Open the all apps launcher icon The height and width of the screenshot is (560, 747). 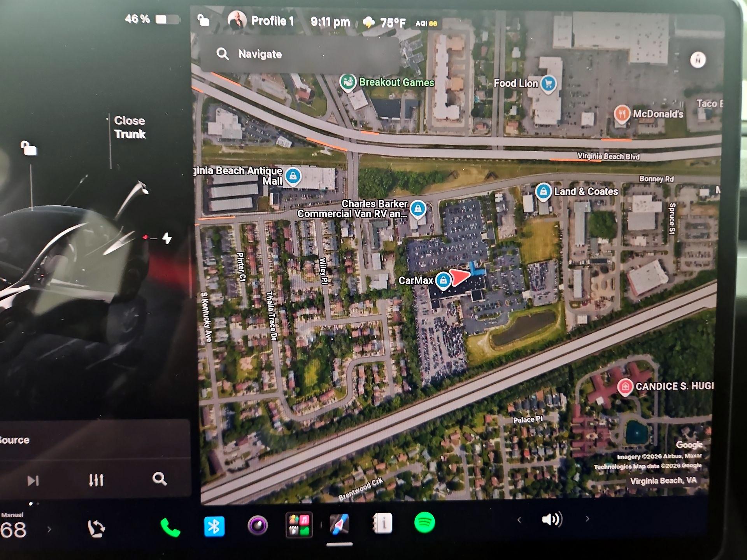(x=299, y=525)
